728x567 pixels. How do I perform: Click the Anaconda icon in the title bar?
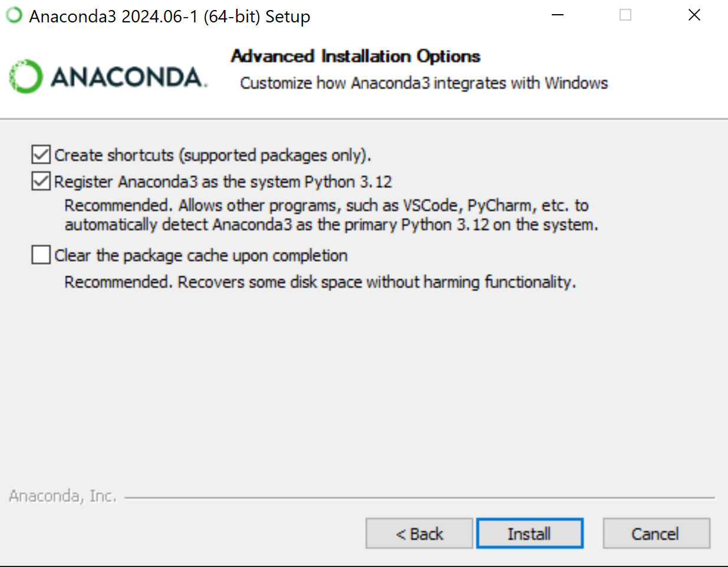pos(14,15)
